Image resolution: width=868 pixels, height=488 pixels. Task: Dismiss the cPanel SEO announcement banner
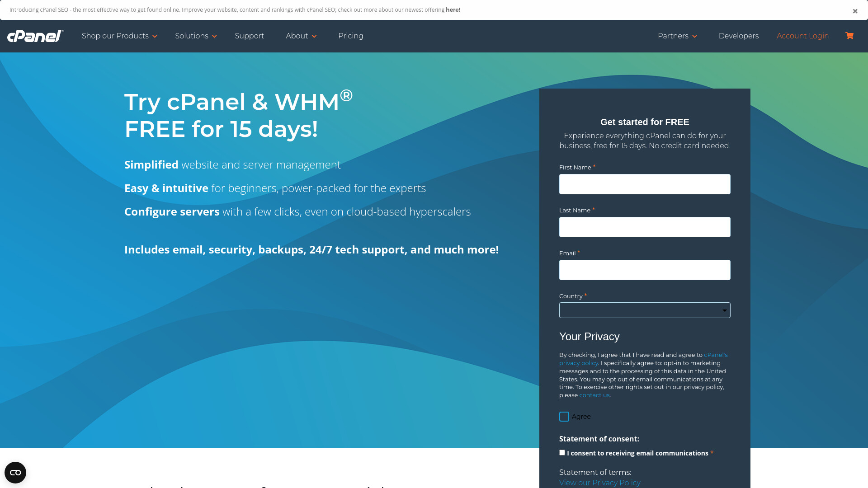point(855,11)
